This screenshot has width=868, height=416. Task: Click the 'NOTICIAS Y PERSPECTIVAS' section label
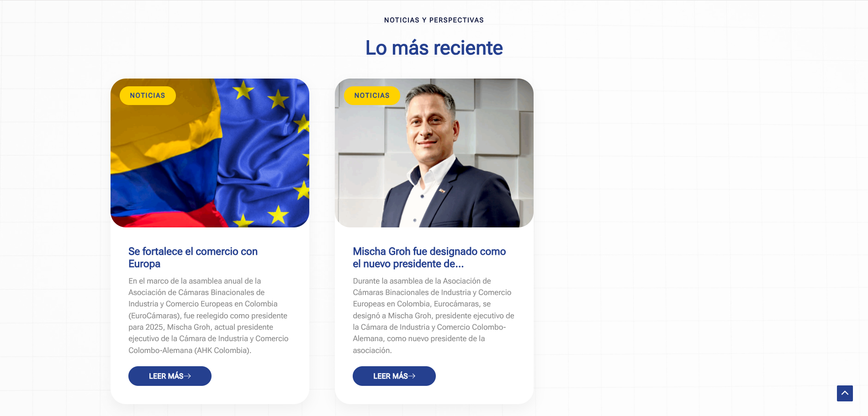pos(434,20)
